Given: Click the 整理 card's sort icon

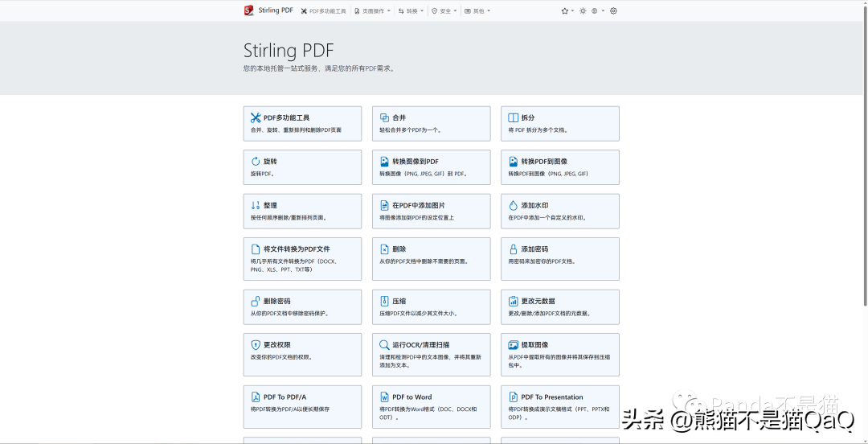Looking at the screenshot, I should [256, 205].
